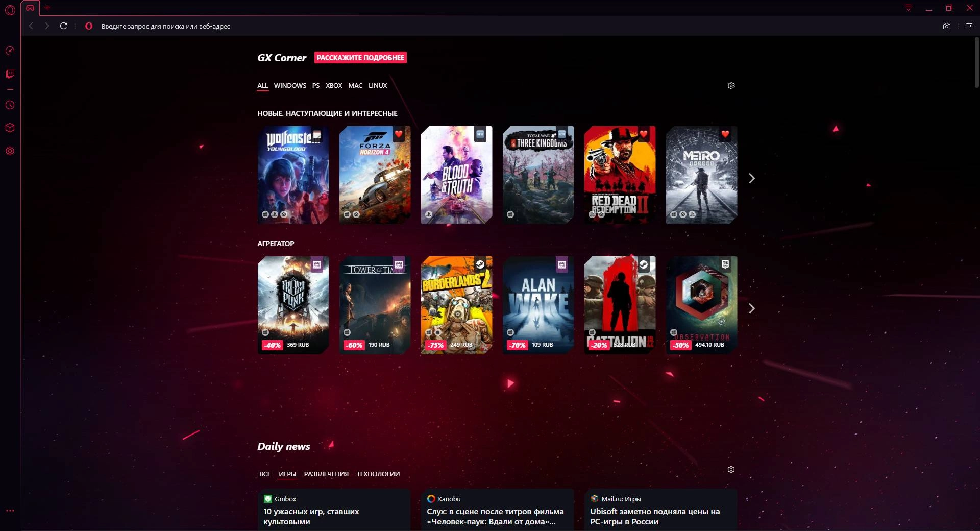Open Twitch panel in sidebar
Viewport: 980px width, 531px height.
click(10, 74)
